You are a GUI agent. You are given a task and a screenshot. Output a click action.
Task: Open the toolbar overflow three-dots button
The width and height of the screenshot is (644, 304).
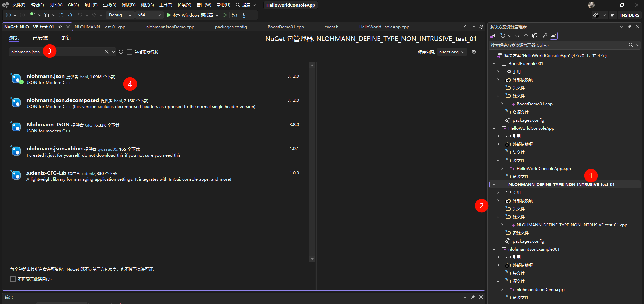253,15
